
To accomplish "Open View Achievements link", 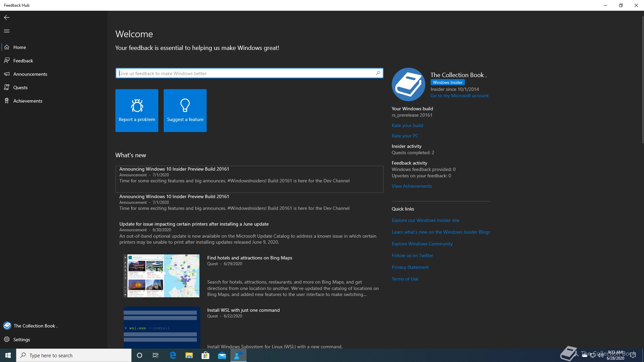I will click(412, 186).
